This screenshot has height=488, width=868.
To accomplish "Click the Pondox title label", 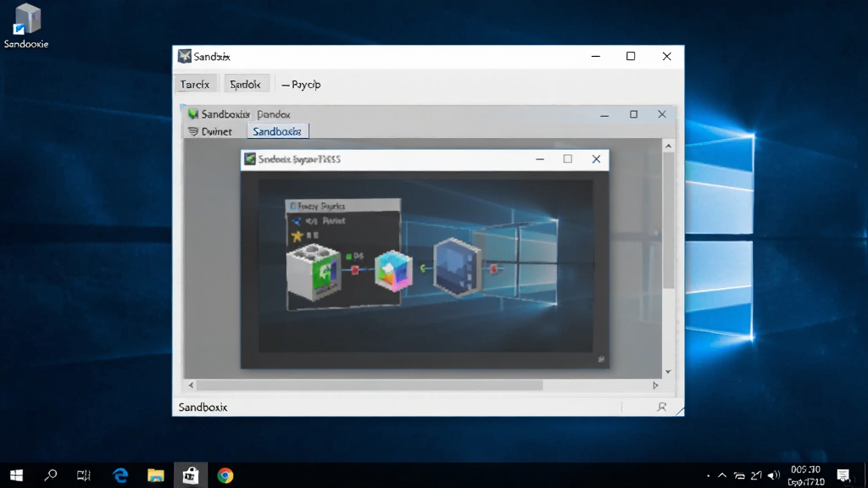I will pos(274,114).
